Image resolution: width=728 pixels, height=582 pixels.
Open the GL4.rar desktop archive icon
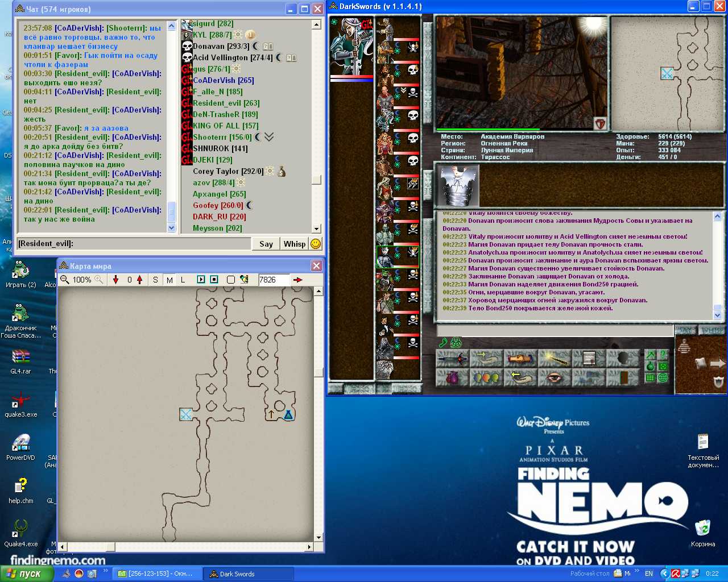pyautogui.click(x=20, y=361)
